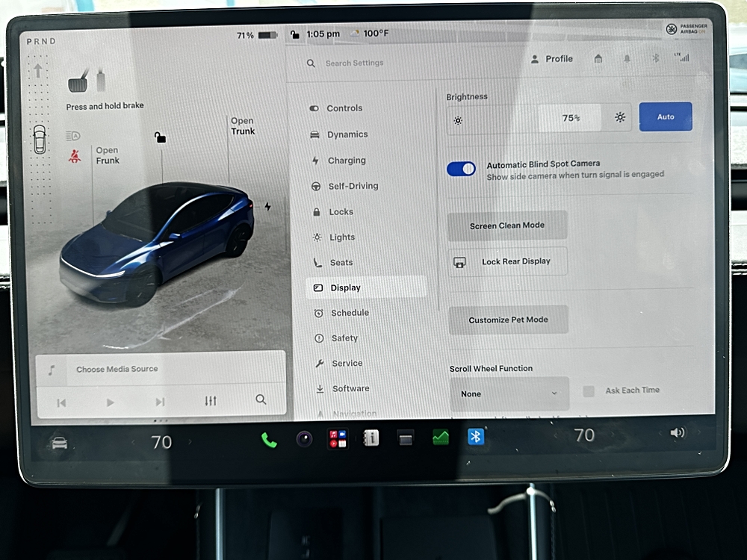
Task: Tap Open Trunk
Action: (x=243, y=125)
